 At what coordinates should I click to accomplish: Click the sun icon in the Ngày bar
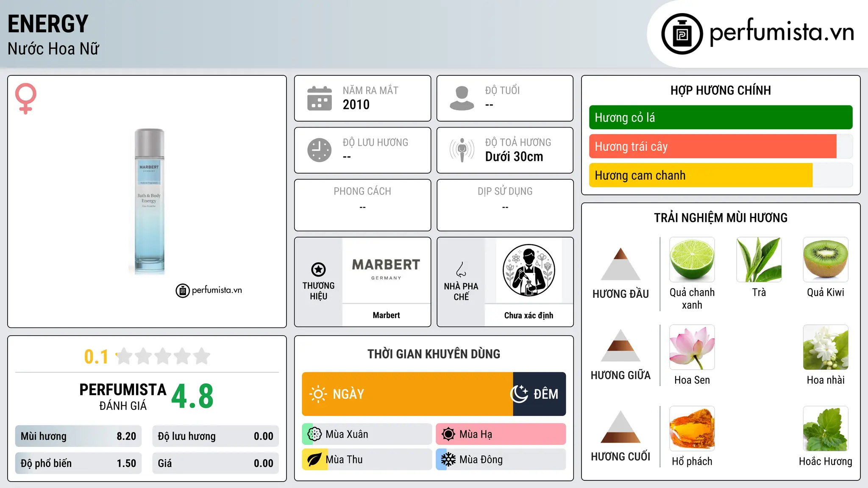pos(318,394)
